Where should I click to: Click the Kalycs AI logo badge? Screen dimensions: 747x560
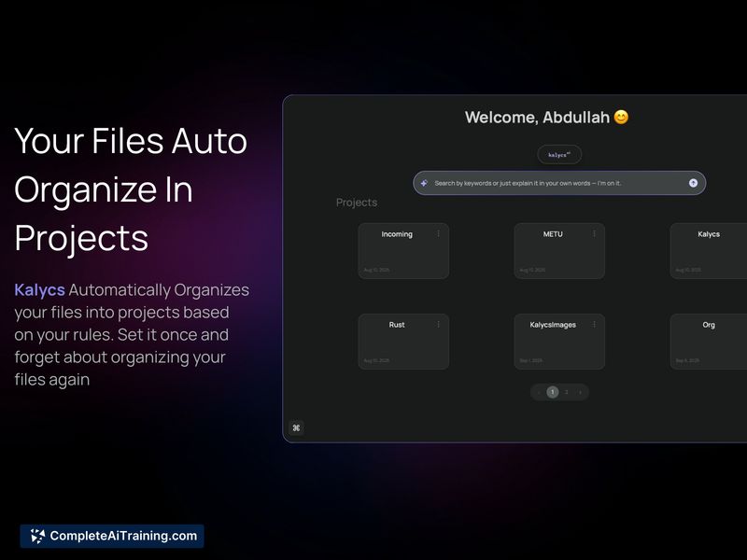pyautogui.click(x=559, y=155)
